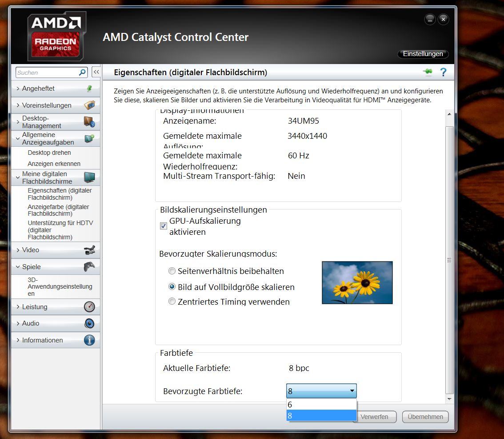
Task: Expand the Angeheftet section
Action: [18, 89]
